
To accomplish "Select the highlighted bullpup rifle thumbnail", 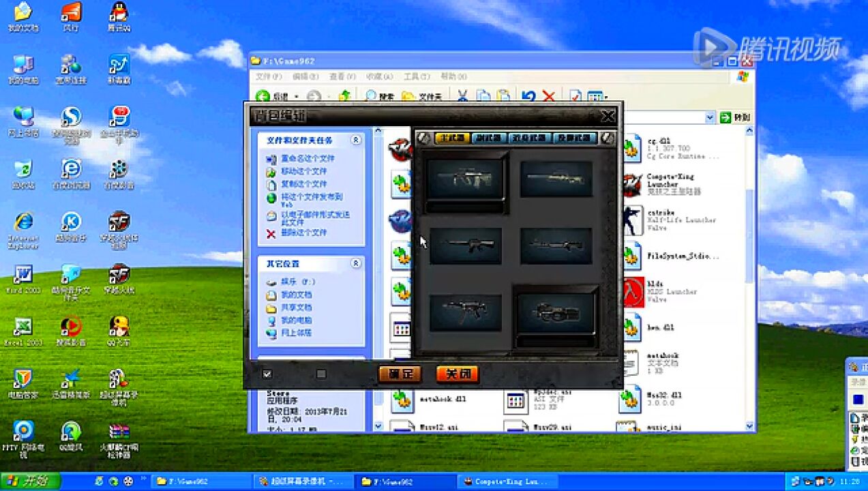I will pos(466,180).
